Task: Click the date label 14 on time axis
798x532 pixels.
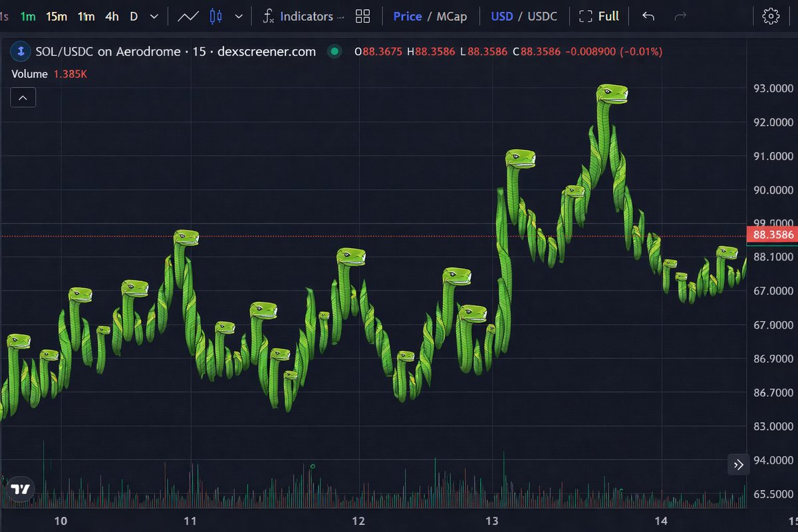Action: point(660,521)
